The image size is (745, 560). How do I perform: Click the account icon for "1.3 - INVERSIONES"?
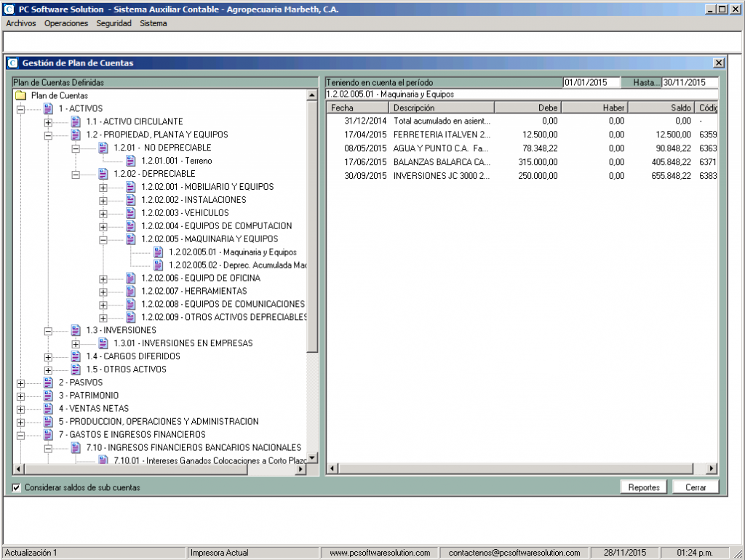coord(74,330)
